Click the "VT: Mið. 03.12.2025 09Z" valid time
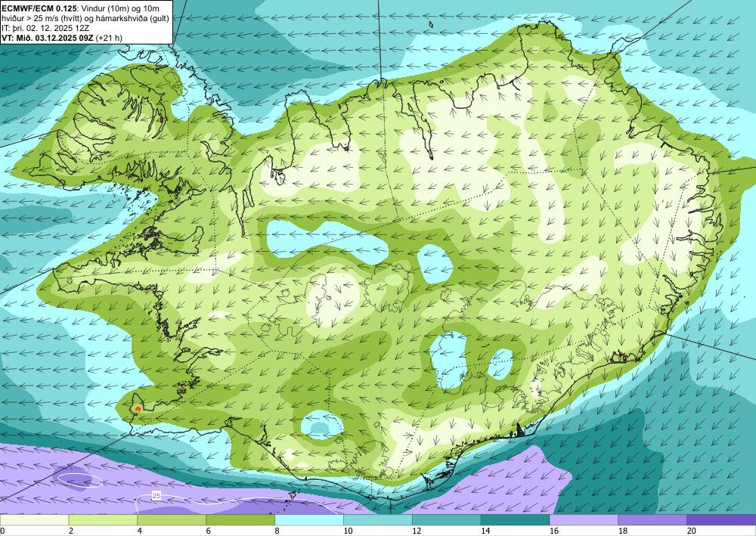 [48, 38]
